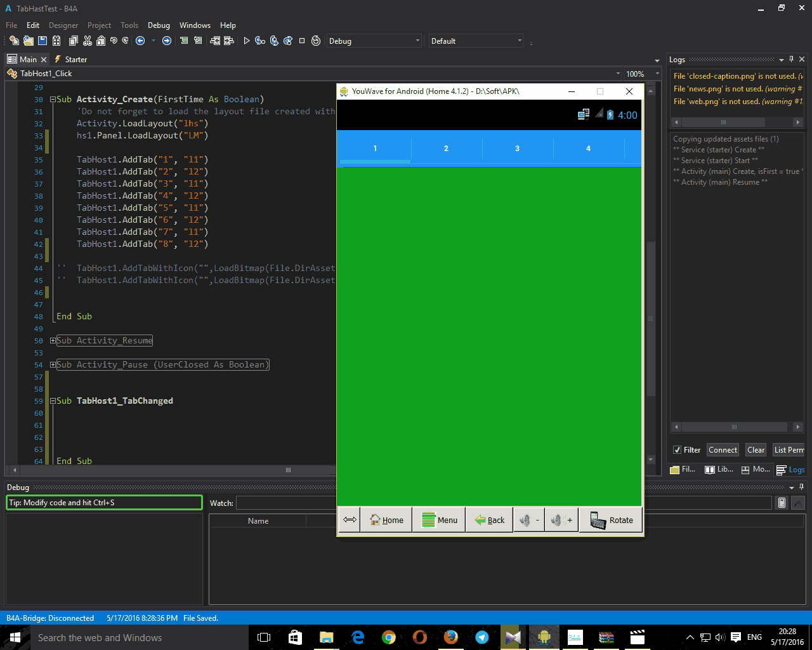The width and height of the screenshot is (812, 650).
Task: Click the Clear logs button
Action: tap(756, 450)
